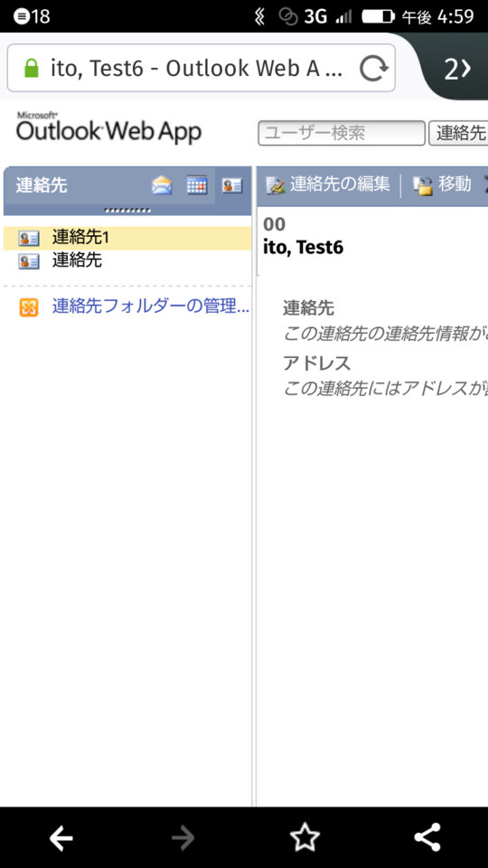488x868 pixels.
Task: Open the Calendar icon in navigation header
Action: [x=197, y=184]
